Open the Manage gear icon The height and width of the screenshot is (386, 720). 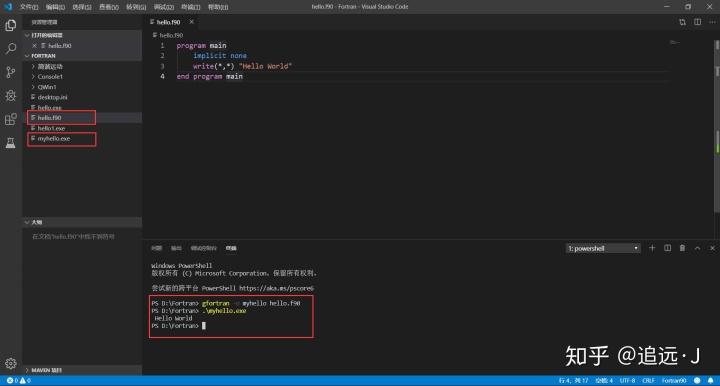11,364
